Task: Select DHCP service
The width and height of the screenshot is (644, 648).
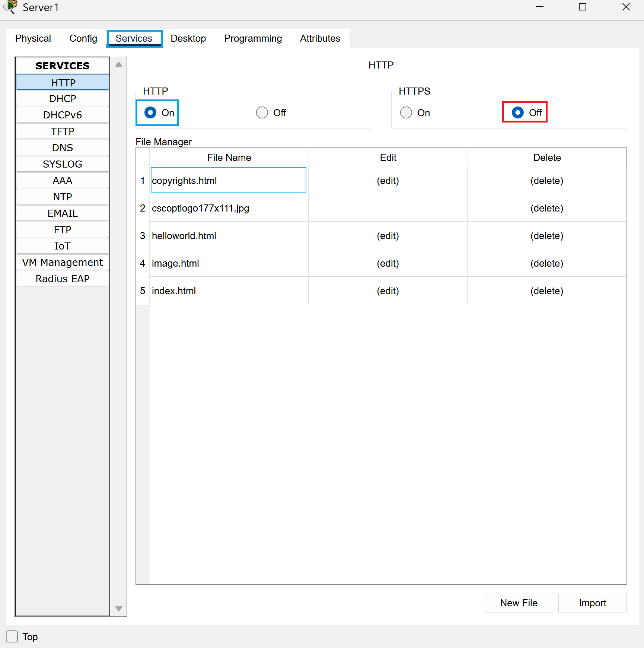Action: pyautogui.click(x=63, y=99)
